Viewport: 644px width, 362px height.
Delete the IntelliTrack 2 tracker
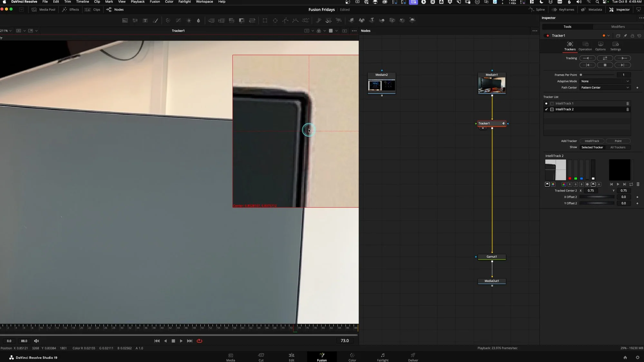tap(627, 109)
